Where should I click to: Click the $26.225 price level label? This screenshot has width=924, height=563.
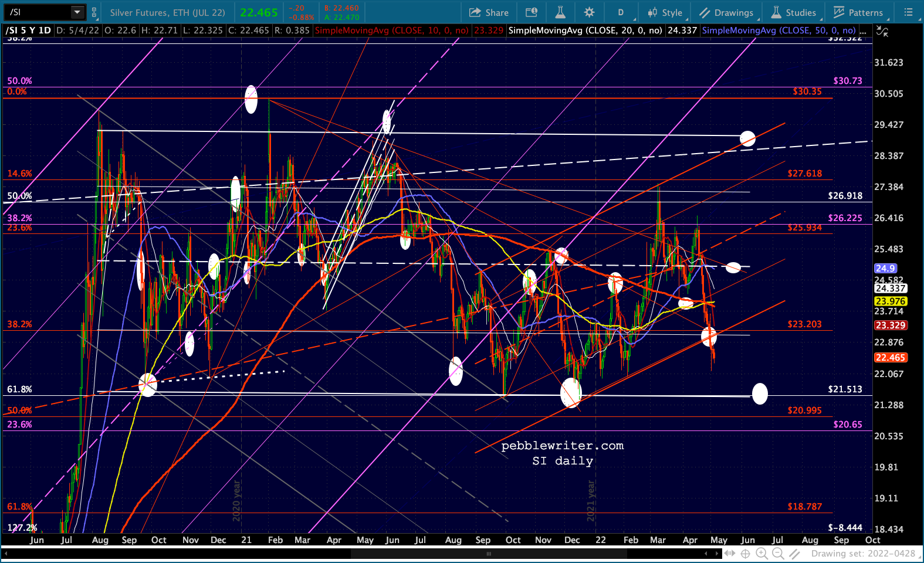pos(845,218)
